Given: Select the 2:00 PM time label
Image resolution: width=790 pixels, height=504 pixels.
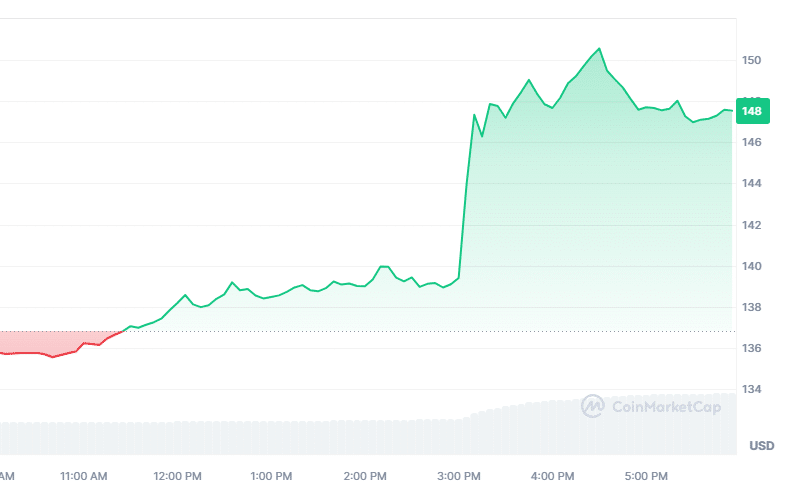Looking at the screenshot, I should pos(366,475).
